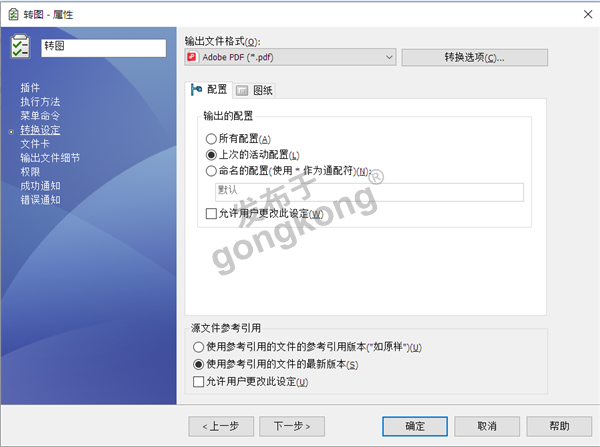Select use referenced file version 如原样 option

tap(197, 347)
